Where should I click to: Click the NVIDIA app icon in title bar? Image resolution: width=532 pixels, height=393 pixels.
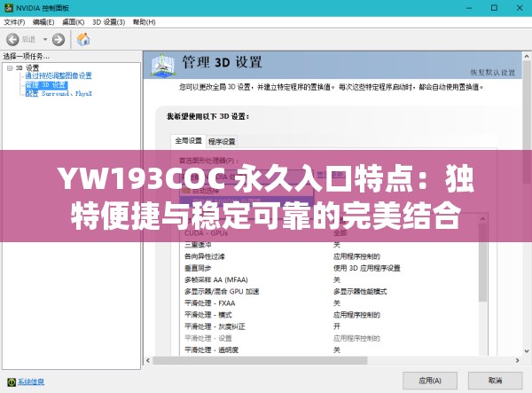click(x=8, y=7)
